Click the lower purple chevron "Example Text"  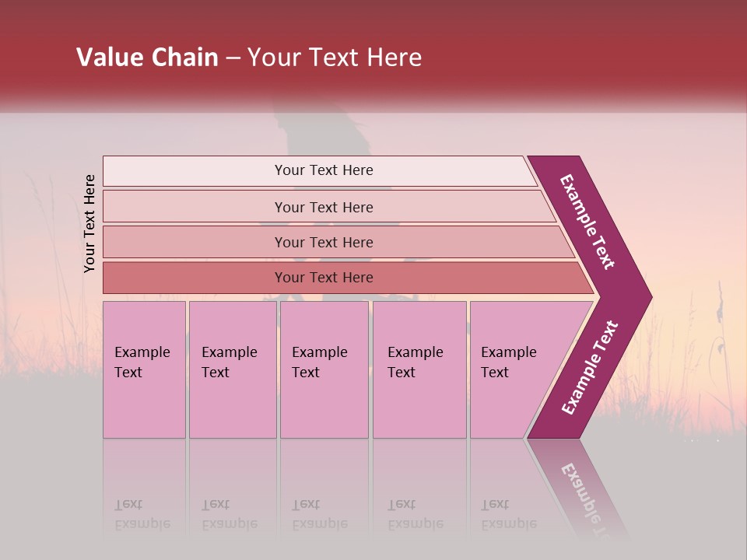pyautogui.click(x=590, y=367)
